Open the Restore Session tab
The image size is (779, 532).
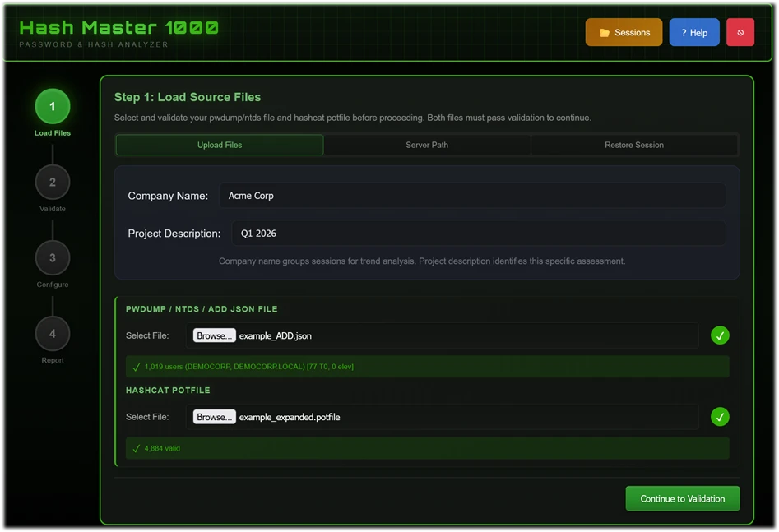tap(634, 145)
